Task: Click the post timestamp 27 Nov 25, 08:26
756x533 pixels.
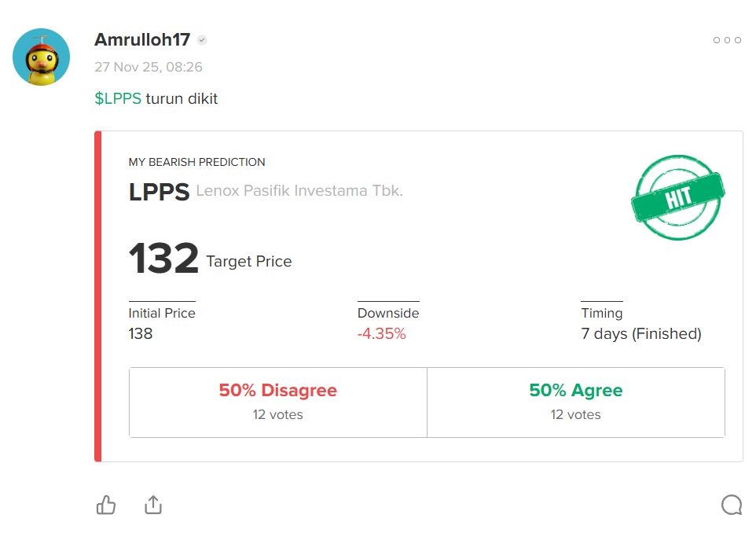Action: 149,68
